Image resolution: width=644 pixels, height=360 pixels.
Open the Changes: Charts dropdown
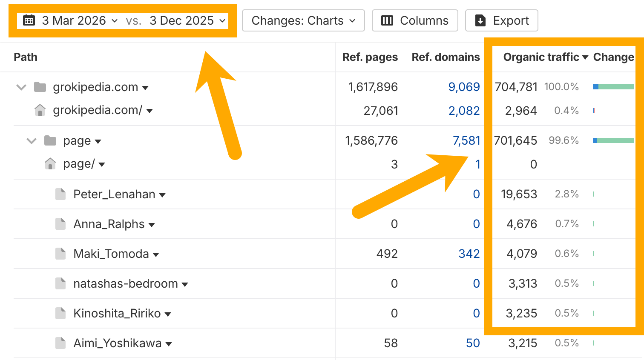[x=303, y=20]
